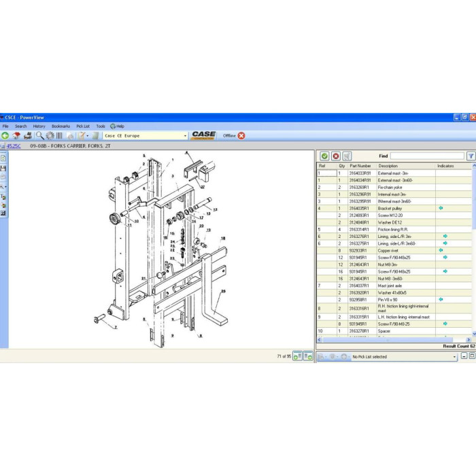Click indicator arrow on Lining side-L/R 3m- row
The image size is (476, 476).
(445, 236)
